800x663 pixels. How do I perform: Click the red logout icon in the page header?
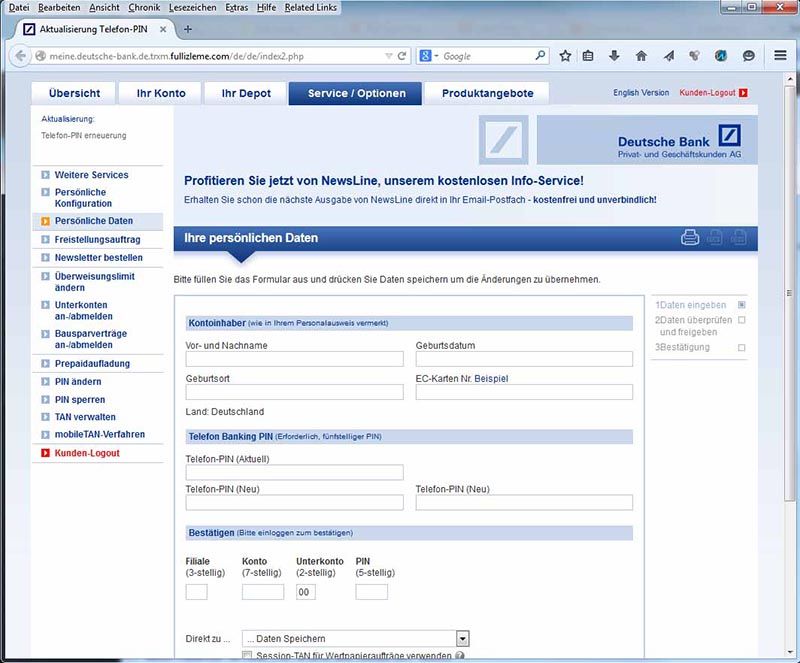(x=743, y=93)
